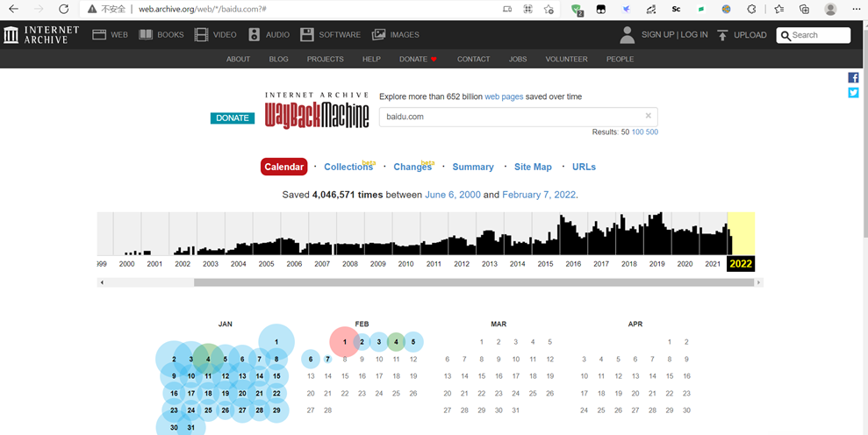This screenshot has height=435, width=868.
Task: Open the Video section icon
Action: click(202, 35)
